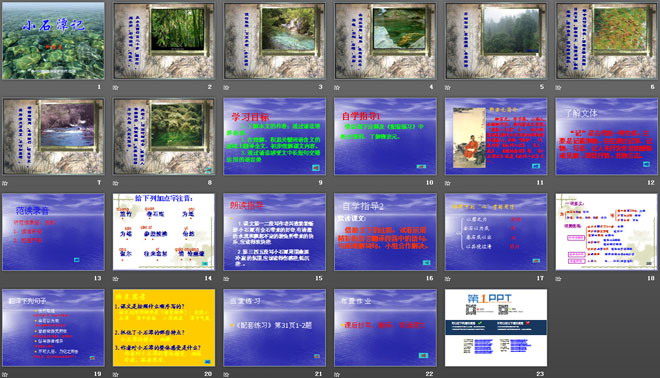
Task: Select slide 19 翻译下列句子 thumbnail
Action: [53, 327]
